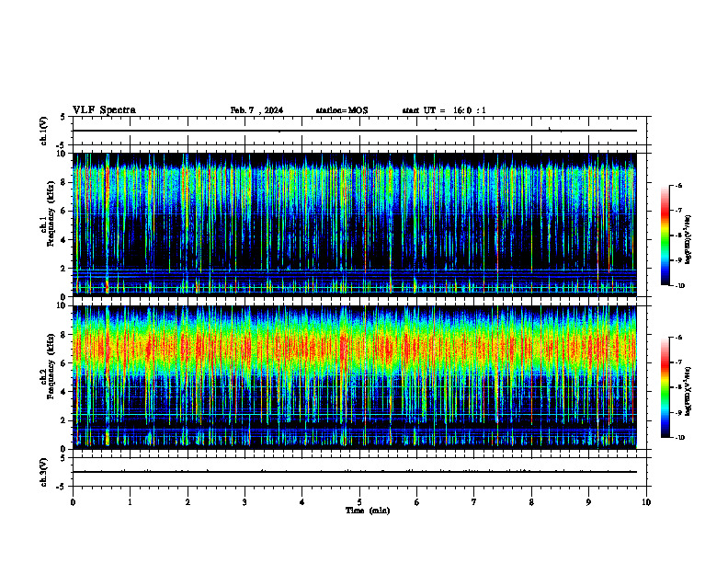Click the "8" kHz tick of ch.2 frequency axis

click(x=64, y=335)
